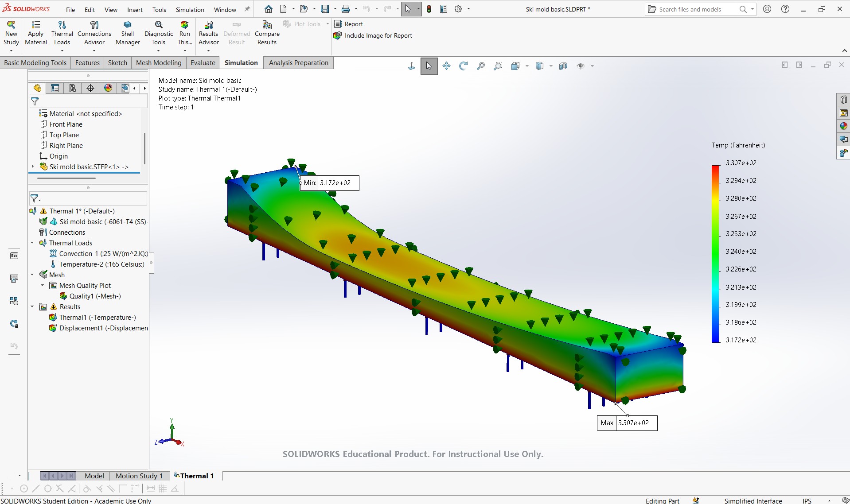Screen dimensions: 850x504
Task: Open the Simulation menu
Action: 190,10
